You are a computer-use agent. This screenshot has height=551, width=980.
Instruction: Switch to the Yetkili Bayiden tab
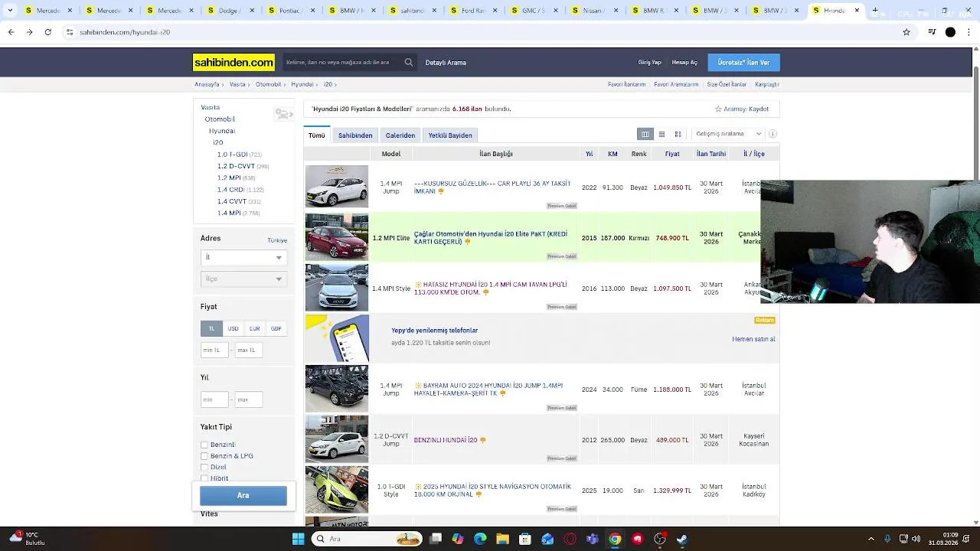pyautogui.click(x=450, y=135)
